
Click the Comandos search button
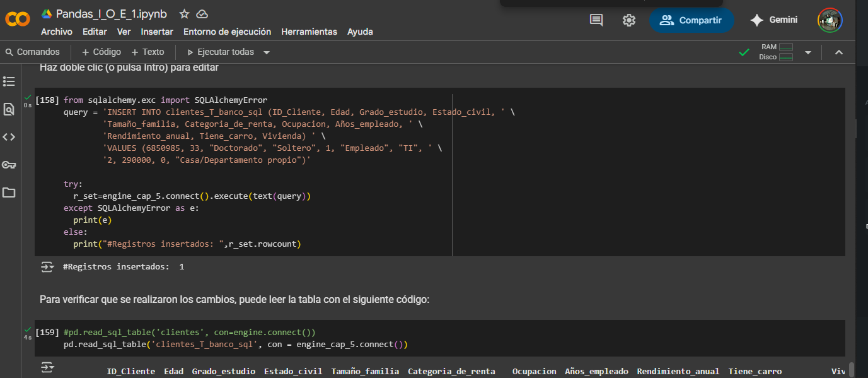click(x=32, y=52)
